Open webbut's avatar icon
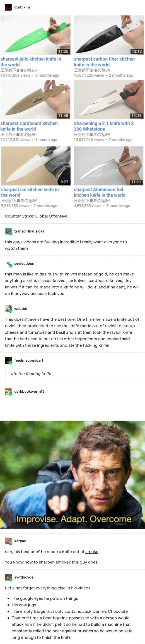Image resolution: width=145 pixels, height=644 pixels. (8, 309)
